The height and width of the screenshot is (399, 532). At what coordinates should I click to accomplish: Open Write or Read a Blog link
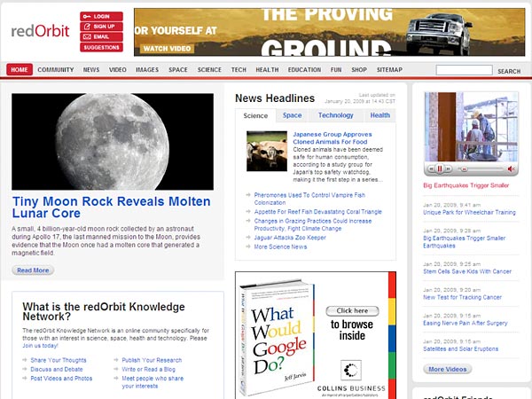coord(148,369)
